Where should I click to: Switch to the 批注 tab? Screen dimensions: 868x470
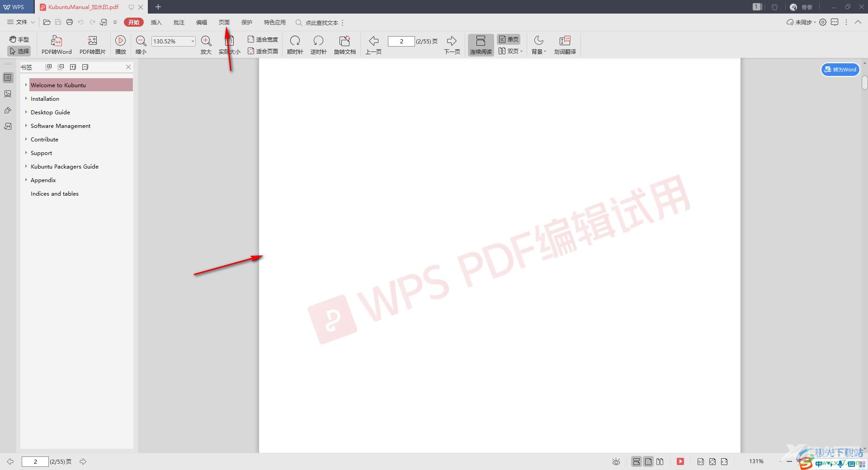pyautogui.click(x=179, y=22)
